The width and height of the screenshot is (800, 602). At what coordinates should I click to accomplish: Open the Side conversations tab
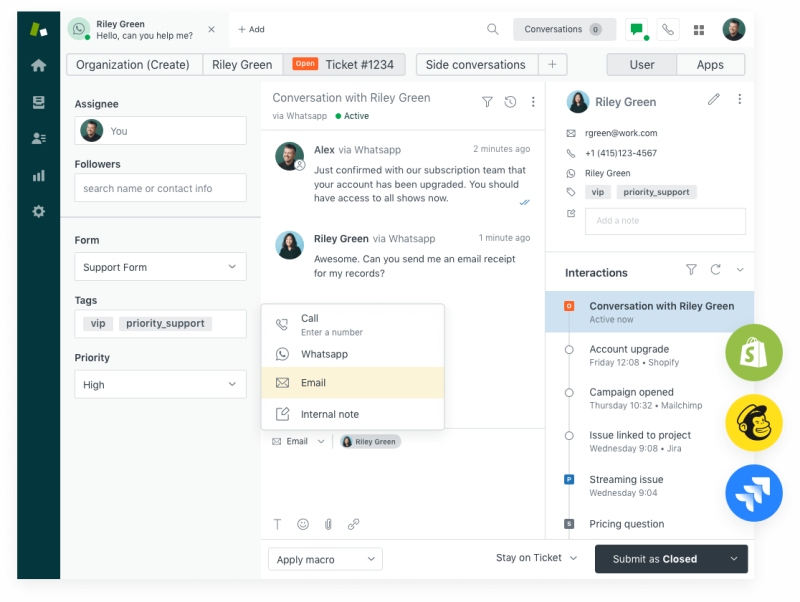(x=477, y=65)
